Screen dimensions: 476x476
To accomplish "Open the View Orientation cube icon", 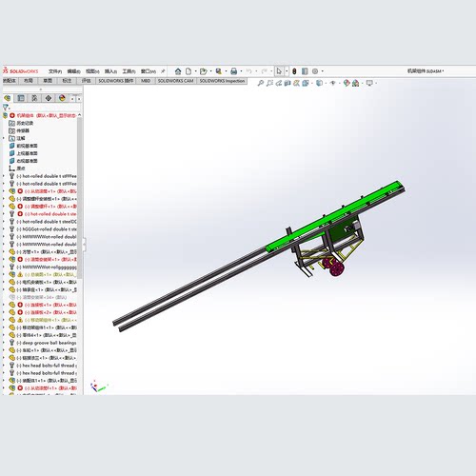I will [306, 83].
